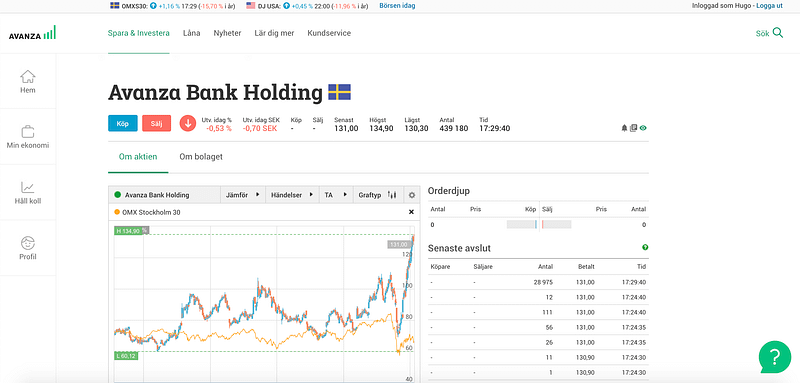Viewport: 800px width, 383px height.
Task: Set a price alert with bell icon
Action: tap(624, 128)
